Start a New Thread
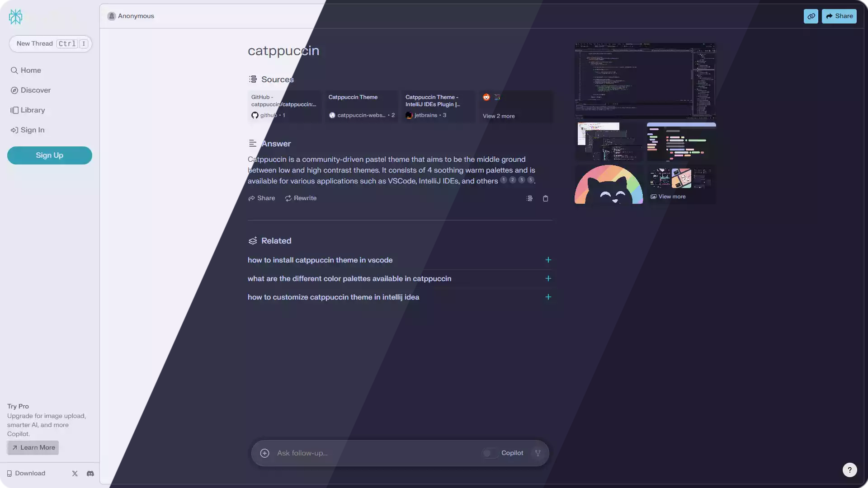 [x=51, y=44]
